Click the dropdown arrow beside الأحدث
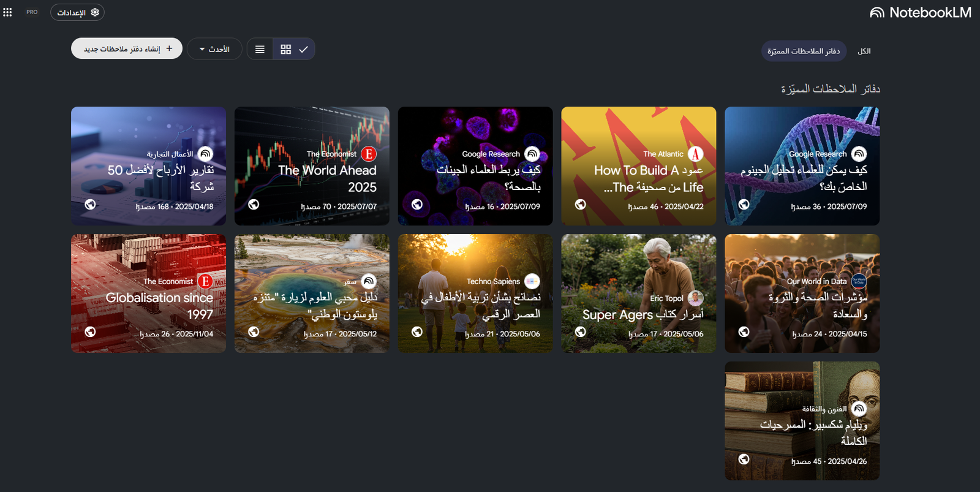Image resolution: width=980 pixels, height=492 pixels. pos(202,49)
